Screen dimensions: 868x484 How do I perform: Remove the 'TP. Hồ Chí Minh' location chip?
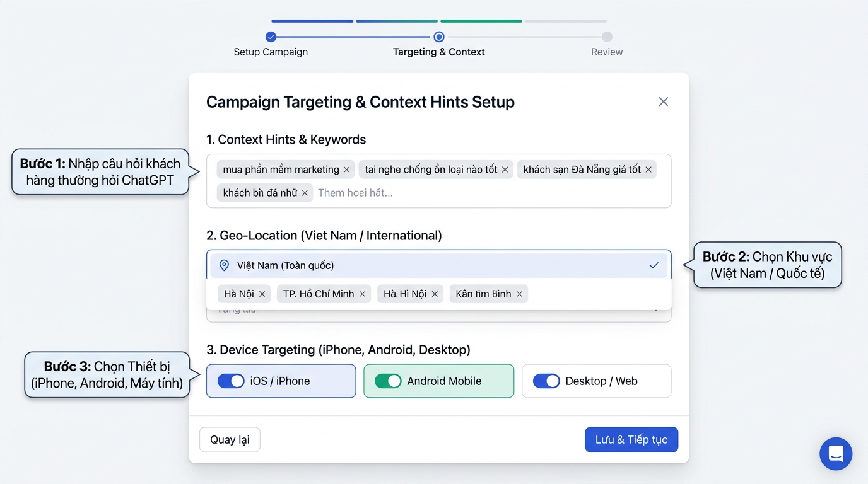362,294
